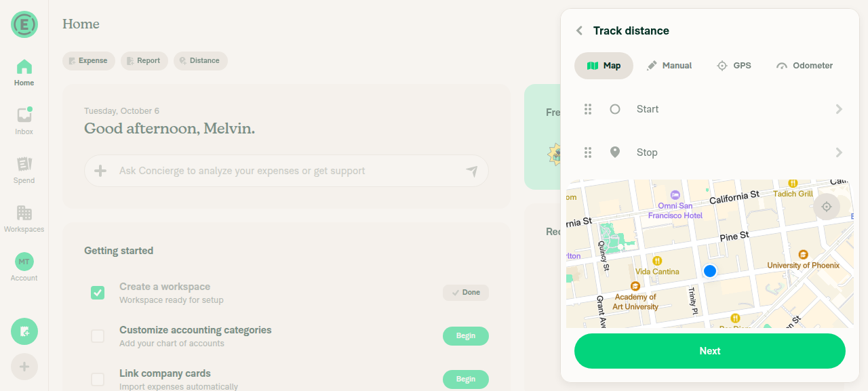
Task: Click the Expensify logo icon
Action: [24, 24]
